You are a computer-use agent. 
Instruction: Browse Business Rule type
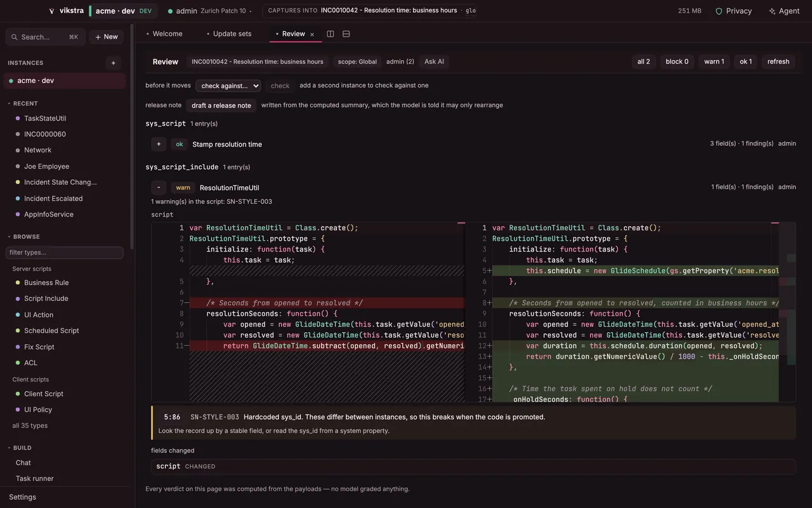(46, 283)
